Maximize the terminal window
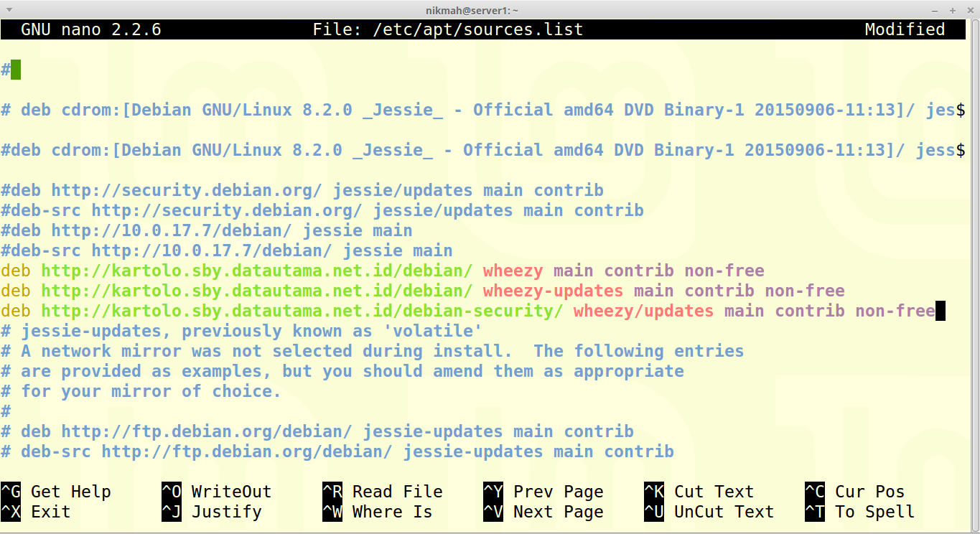Viewport: 980px width, 534px height. tap(953, 10)
